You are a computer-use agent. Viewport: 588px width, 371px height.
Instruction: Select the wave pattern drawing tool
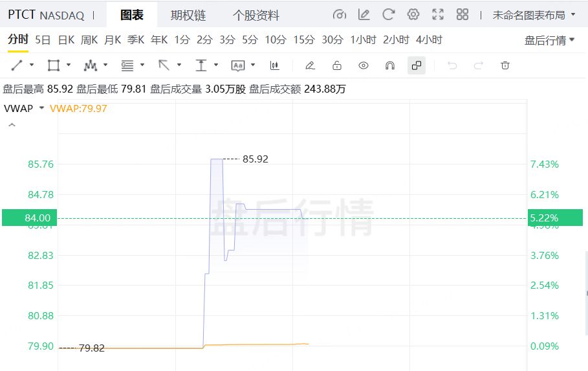coord(91,65)
